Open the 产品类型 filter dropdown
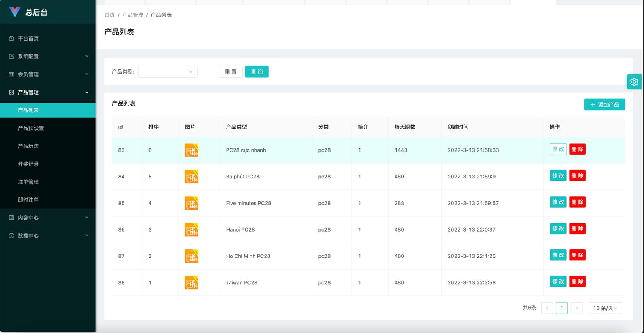The image size is (644, 333). [x=167, y=72]
